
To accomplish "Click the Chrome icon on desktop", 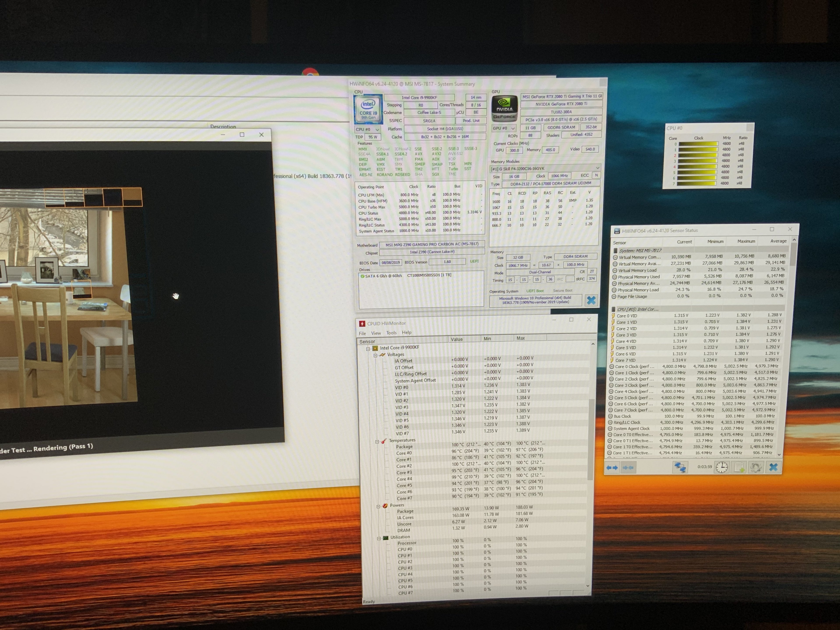I will click(x=310, y=72).
